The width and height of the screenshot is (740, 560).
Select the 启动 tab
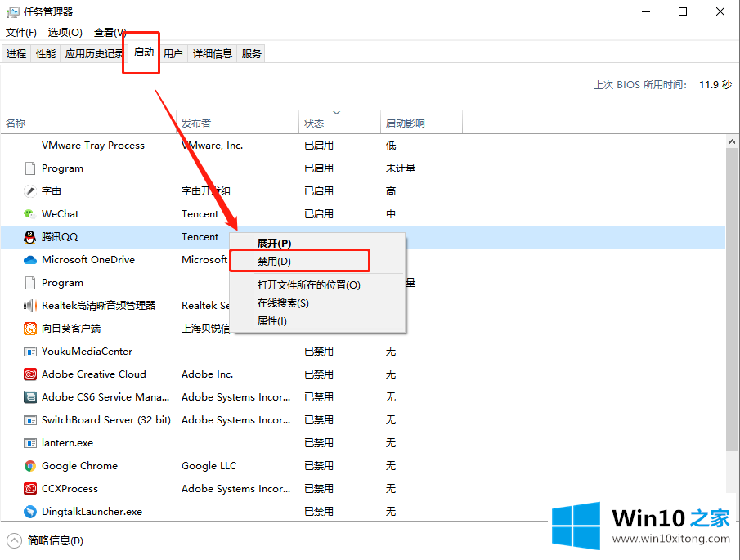click(x=143, y=52)
